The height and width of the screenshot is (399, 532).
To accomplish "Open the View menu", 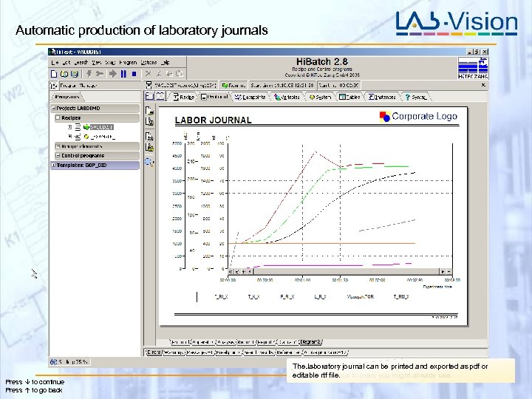I will click(x=97, y=62).
